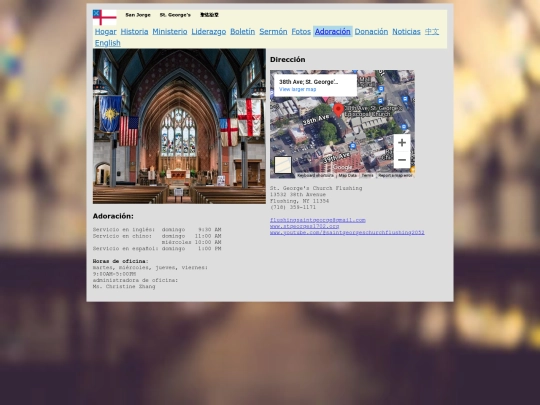Switch the site language to 中文

click(x=432, y=32)
